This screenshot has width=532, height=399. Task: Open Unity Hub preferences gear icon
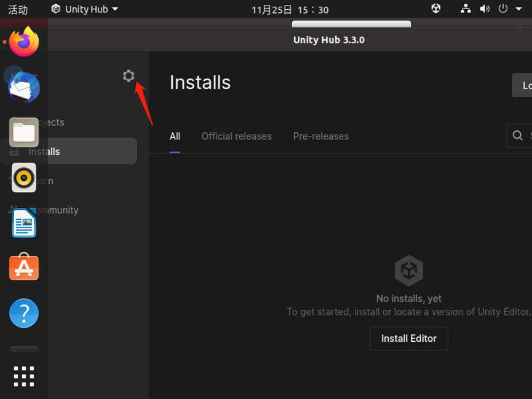pos(129,76)
